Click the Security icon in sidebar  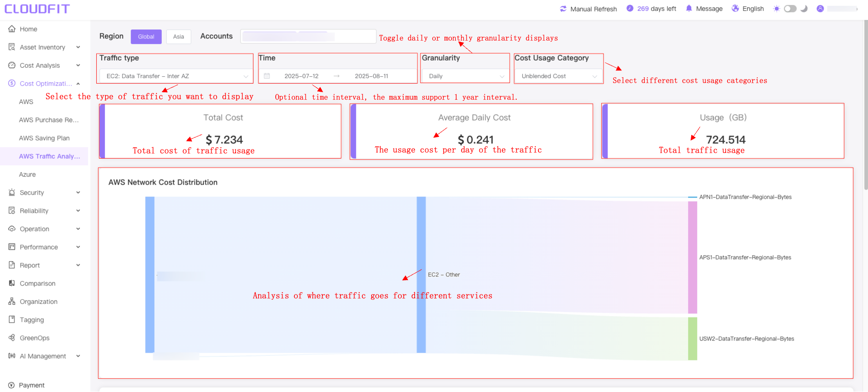12,192
